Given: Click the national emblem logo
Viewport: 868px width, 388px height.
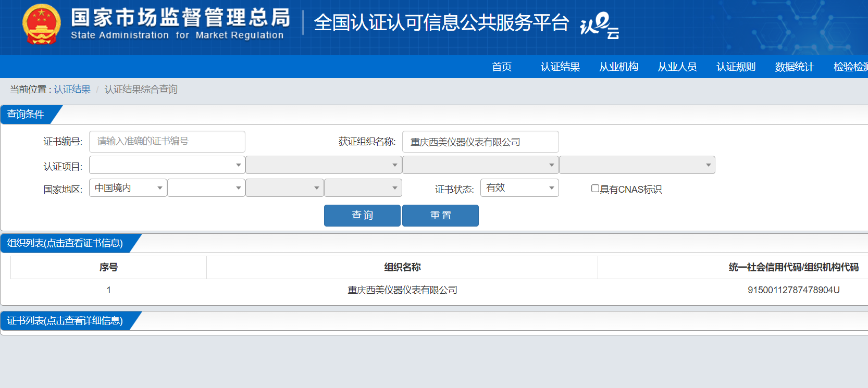Looking at the screenshot, I should (x=42, y=24).
